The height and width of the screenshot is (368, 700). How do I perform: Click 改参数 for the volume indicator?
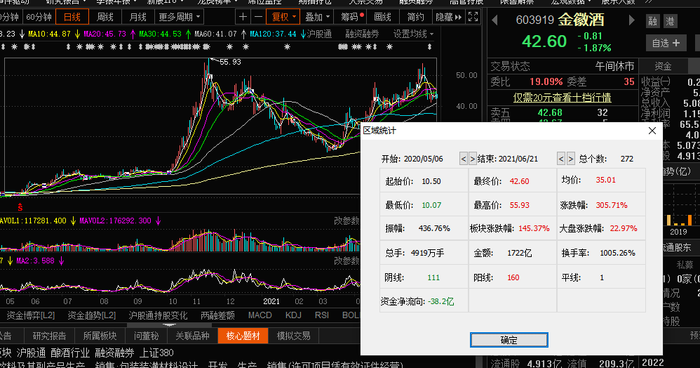point(346,221)
